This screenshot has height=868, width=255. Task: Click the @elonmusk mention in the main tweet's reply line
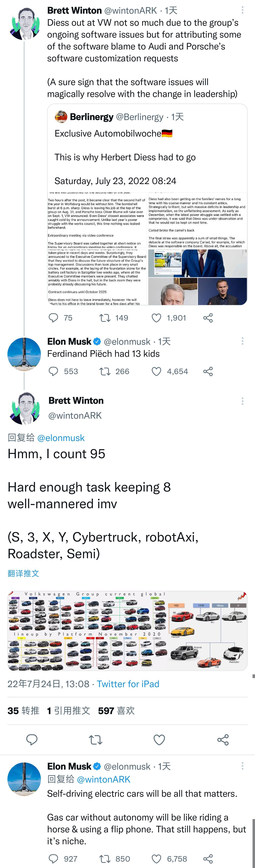[x=61, y=438]
